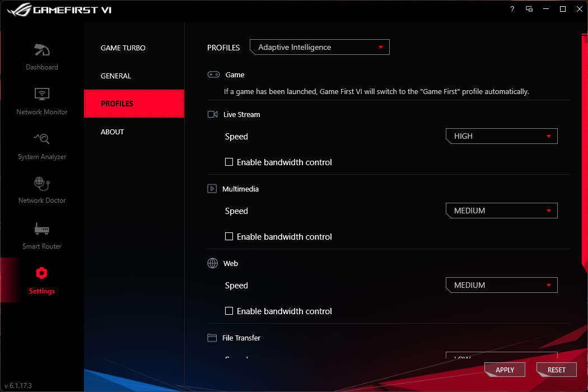Click the APPLY button
Screen dimensions: 588x392
[x=505, y=370]
